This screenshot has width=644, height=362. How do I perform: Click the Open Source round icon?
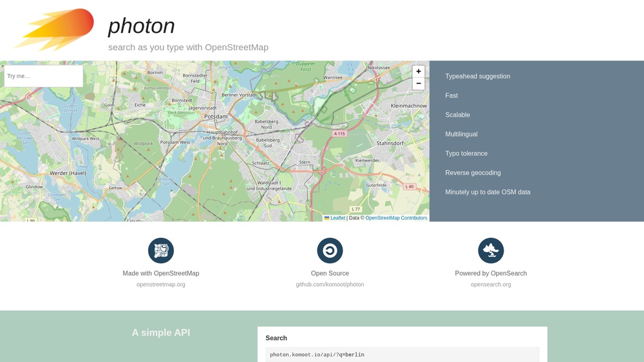pyautogui.click(x=330, y=250)
